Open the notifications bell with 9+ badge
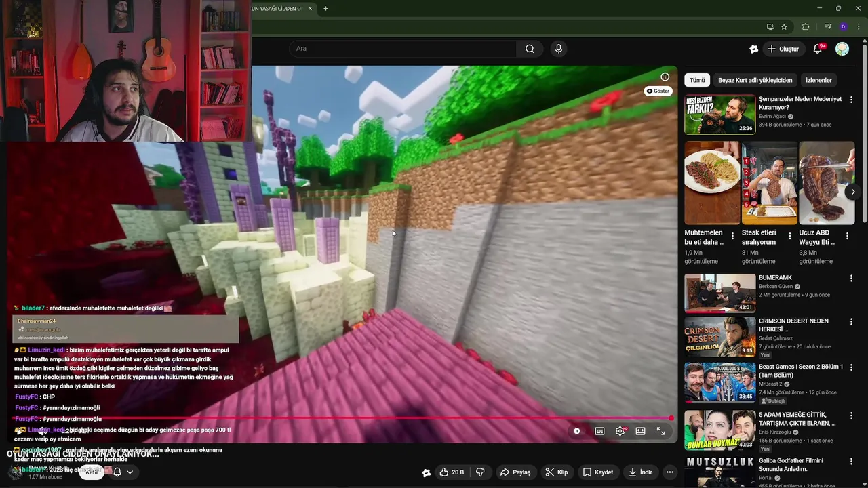868x488 pixels. pyautogui.click(x=818, y=49)
